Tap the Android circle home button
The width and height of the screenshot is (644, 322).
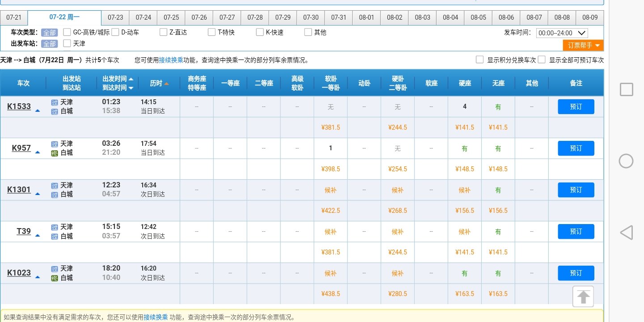tap(626, 161)
